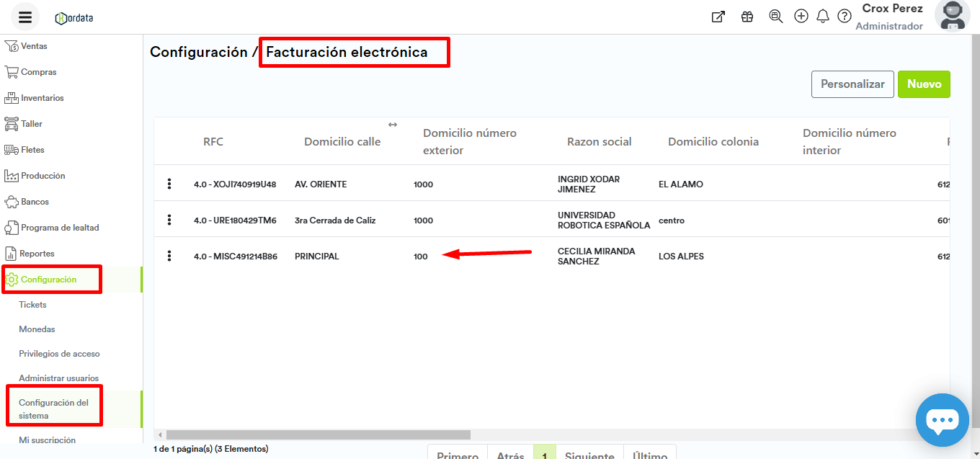Open the Inventarios sidebar section
The image size is (980, 459).
pos(42,98)
